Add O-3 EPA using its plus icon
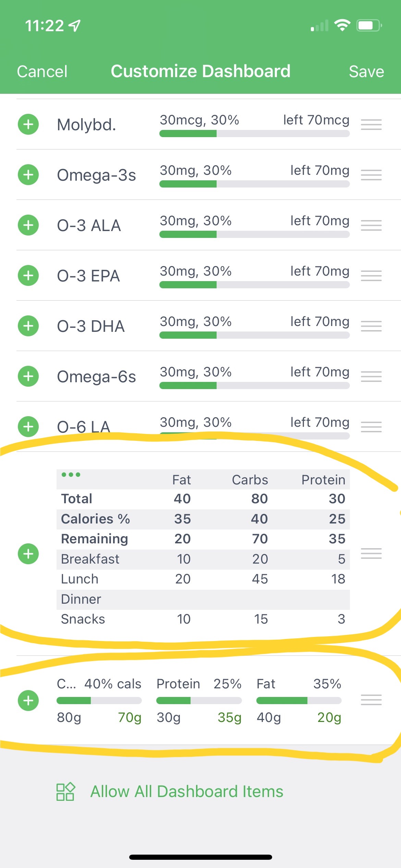The image size is (401, 868). tap(28, 276)
